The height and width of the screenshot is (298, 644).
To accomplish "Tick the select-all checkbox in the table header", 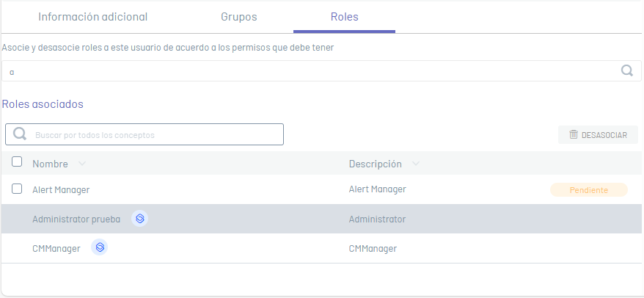I will pyautogui.click(x=17, y=161).
